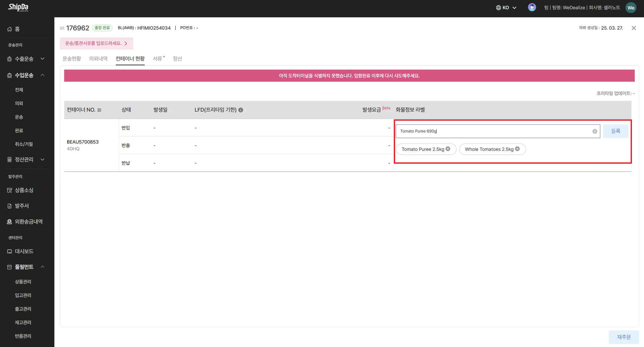Remove the Tomato Puree 2.5kg label
The image size is (644, 347).
(x=448, y=149)
